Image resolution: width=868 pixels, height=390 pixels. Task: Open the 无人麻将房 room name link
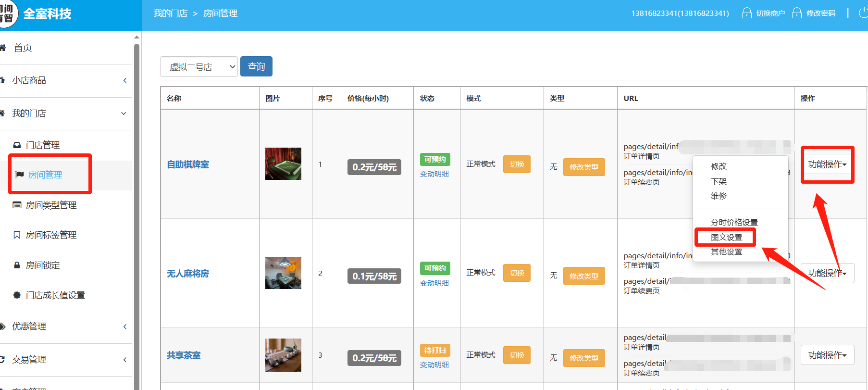188,274
